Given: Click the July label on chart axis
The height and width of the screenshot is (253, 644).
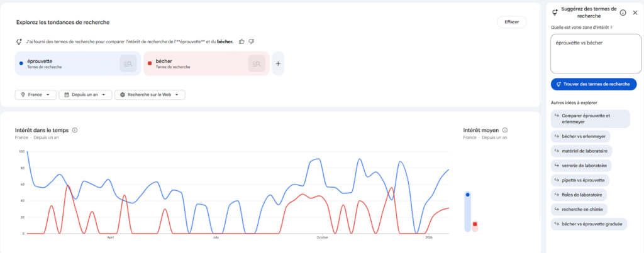Looking at the screenshot, I should [216, 237].
